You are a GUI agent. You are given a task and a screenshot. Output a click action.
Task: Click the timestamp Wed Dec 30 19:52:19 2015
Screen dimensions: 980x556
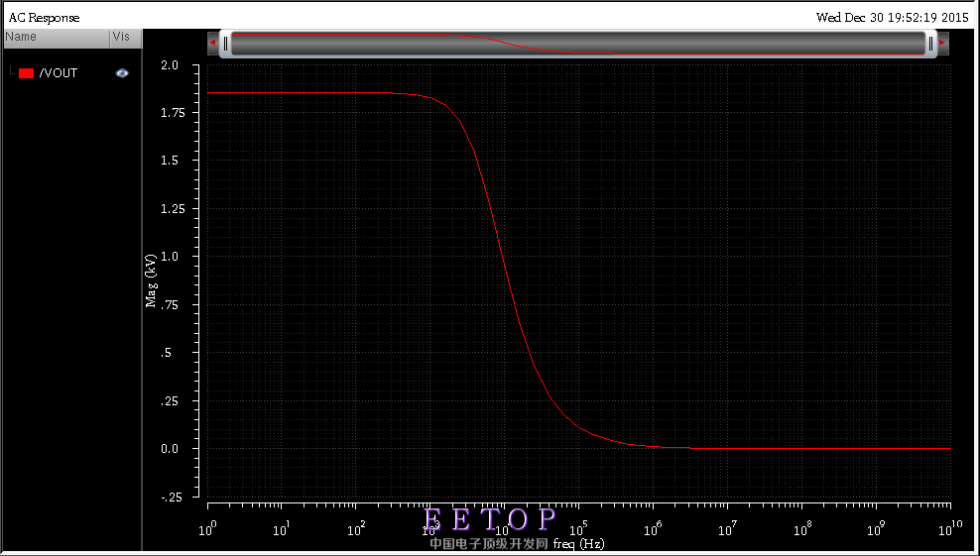892,18
